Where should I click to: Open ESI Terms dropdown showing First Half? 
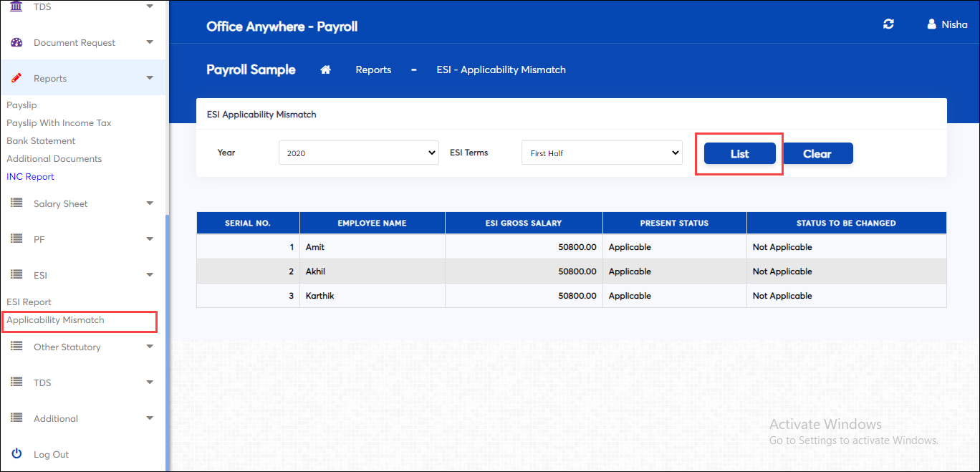pos(602,153)
